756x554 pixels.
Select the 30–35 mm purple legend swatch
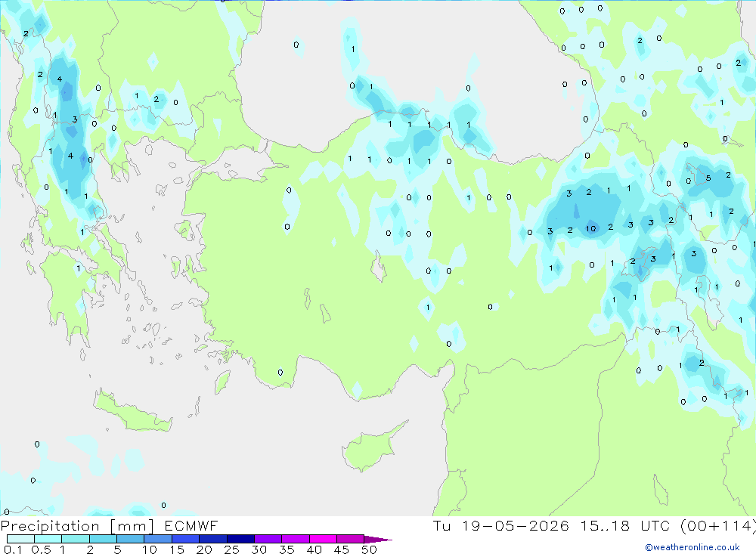268,539
